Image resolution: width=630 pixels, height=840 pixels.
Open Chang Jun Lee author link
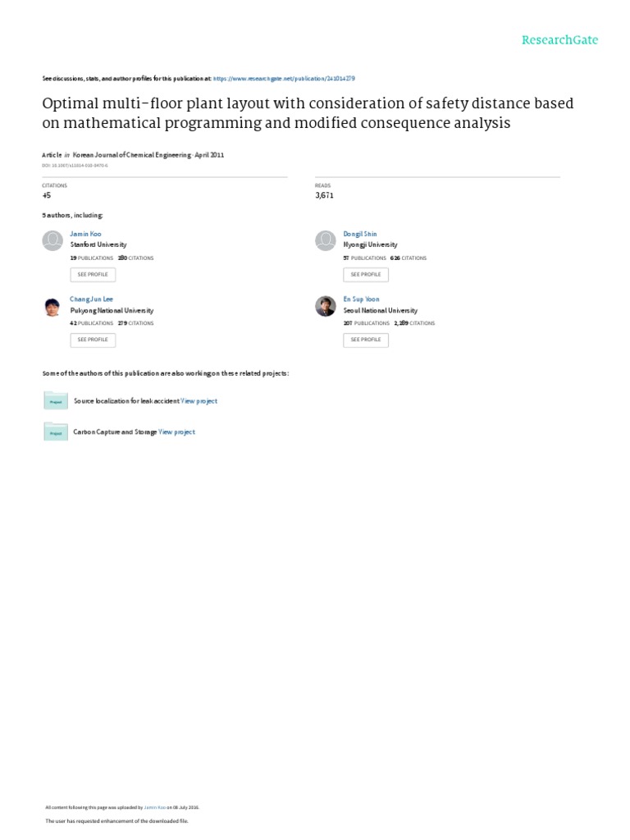(89, 299)
